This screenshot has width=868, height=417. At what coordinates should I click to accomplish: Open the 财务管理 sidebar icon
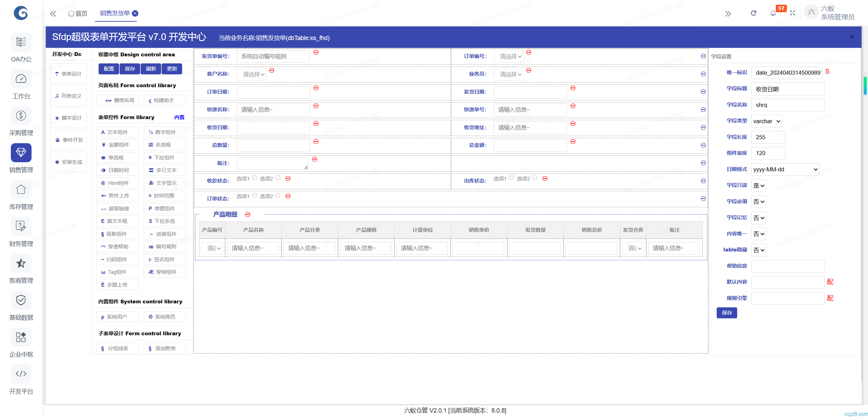pyautogui.click(x=21, y=226)
